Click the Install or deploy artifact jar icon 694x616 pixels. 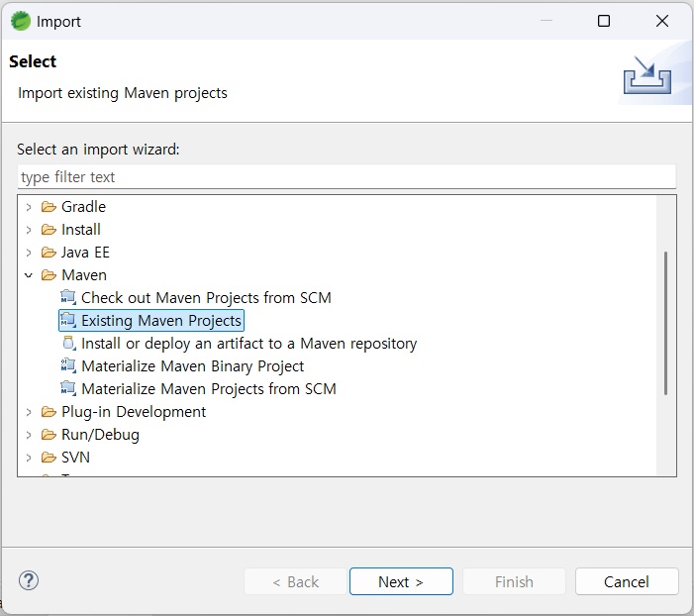coord(68,344)
